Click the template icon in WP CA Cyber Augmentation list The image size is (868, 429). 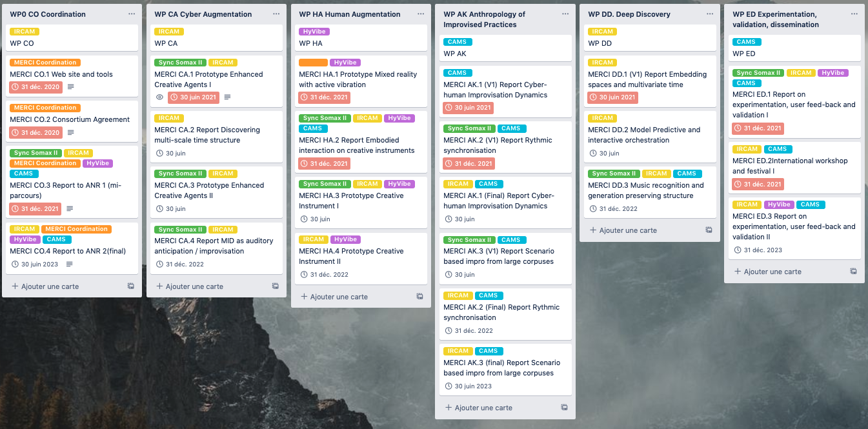[276, 286]
